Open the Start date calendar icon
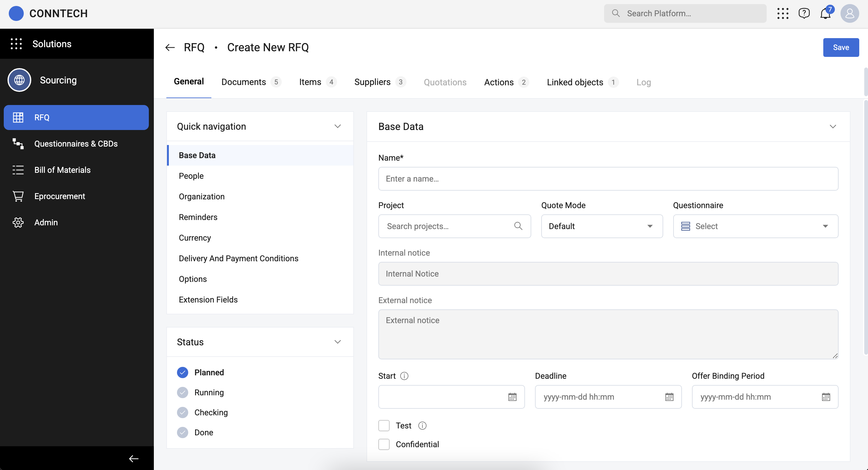 coord(512,397)
